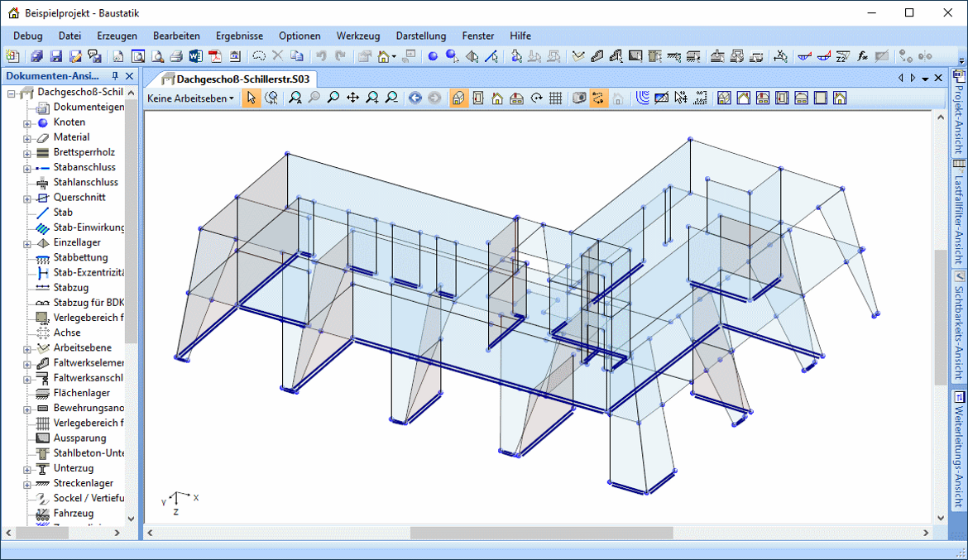This screenshot has height=560, width=968.
Task: Click the grid display icon
Action: click(x=556, y=98)
